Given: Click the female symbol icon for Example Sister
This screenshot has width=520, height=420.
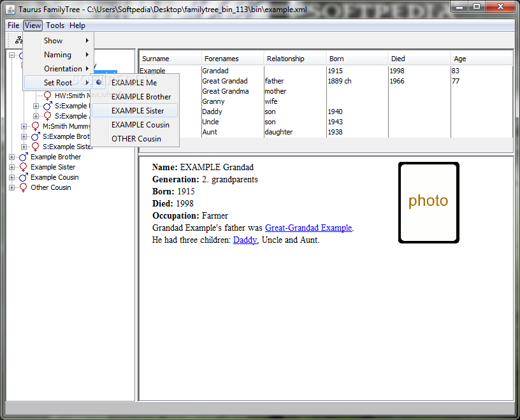Looking at the screenshot, I should point(24,167).
